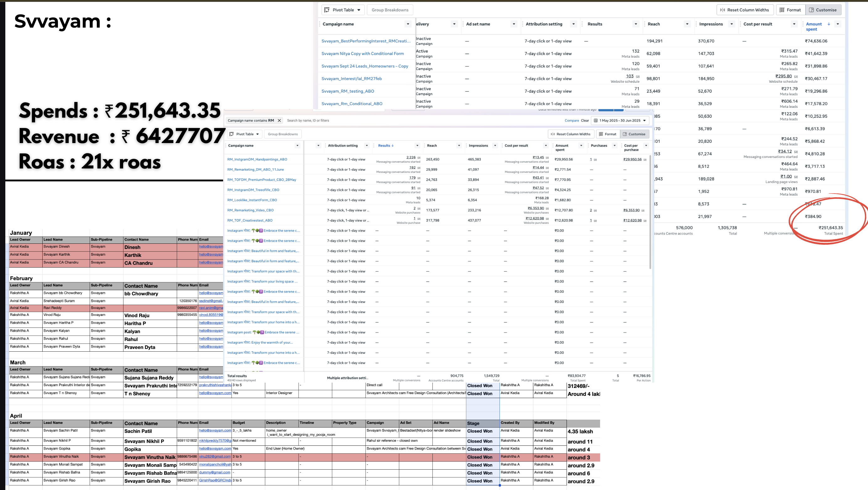The image size is (868, 490).
Task: Click the Compare link near date range
Action: 572,120
